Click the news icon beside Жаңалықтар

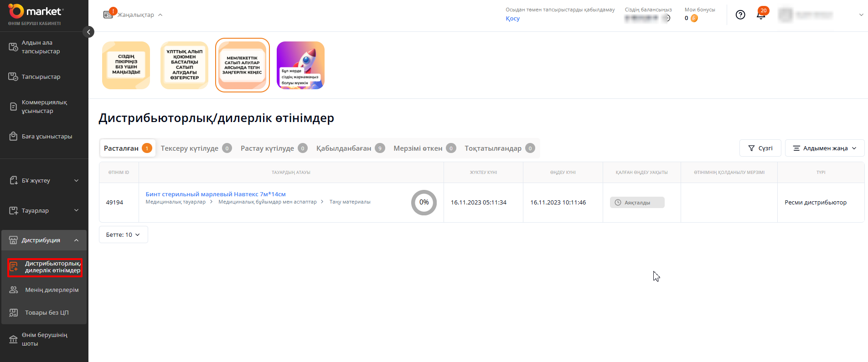coord(108,15)
